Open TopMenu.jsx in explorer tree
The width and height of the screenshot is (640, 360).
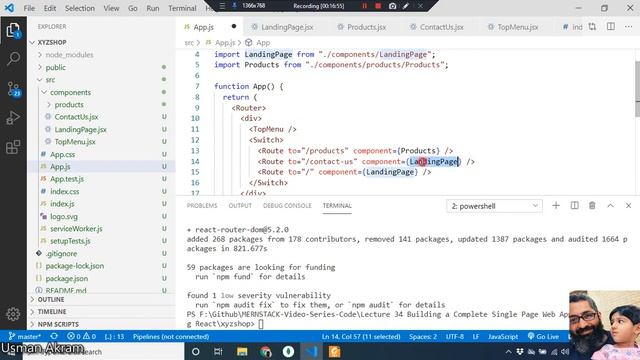pyautogui.click(x=75, y=142)
